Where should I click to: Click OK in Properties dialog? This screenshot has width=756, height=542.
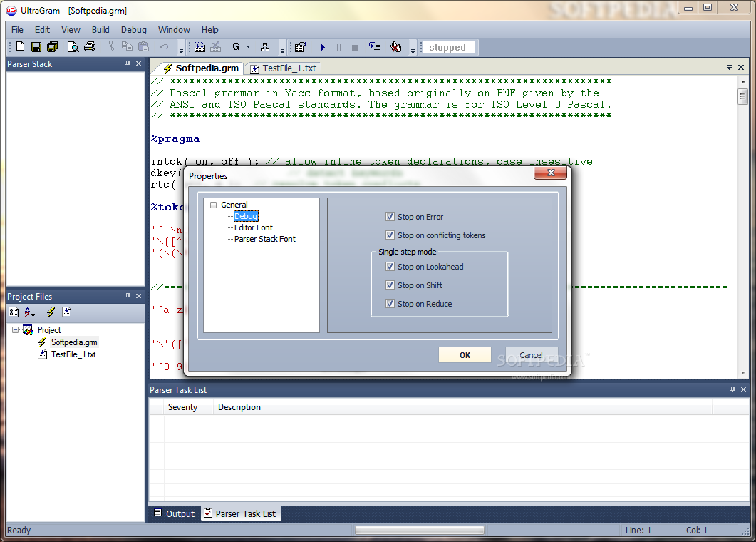click(x=465, y=355)
